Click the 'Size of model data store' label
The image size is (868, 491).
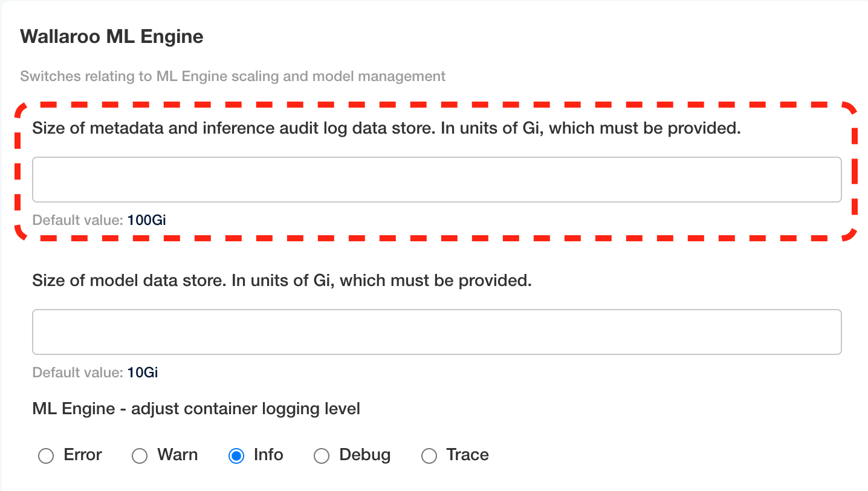pos(282,281)
